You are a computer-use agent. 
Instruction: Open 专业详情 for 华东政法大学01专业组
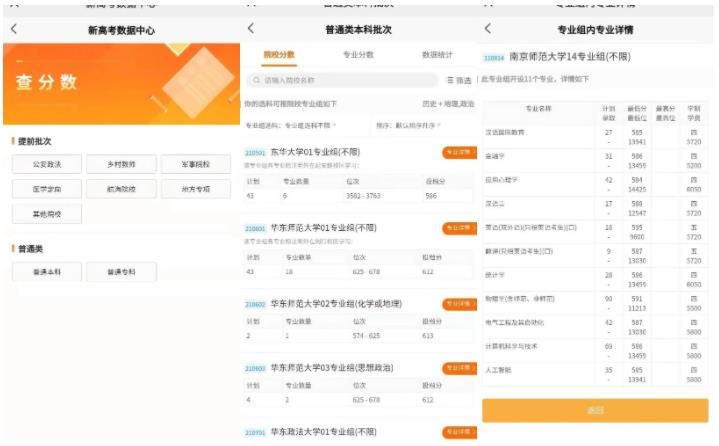(x=459, y=432)
